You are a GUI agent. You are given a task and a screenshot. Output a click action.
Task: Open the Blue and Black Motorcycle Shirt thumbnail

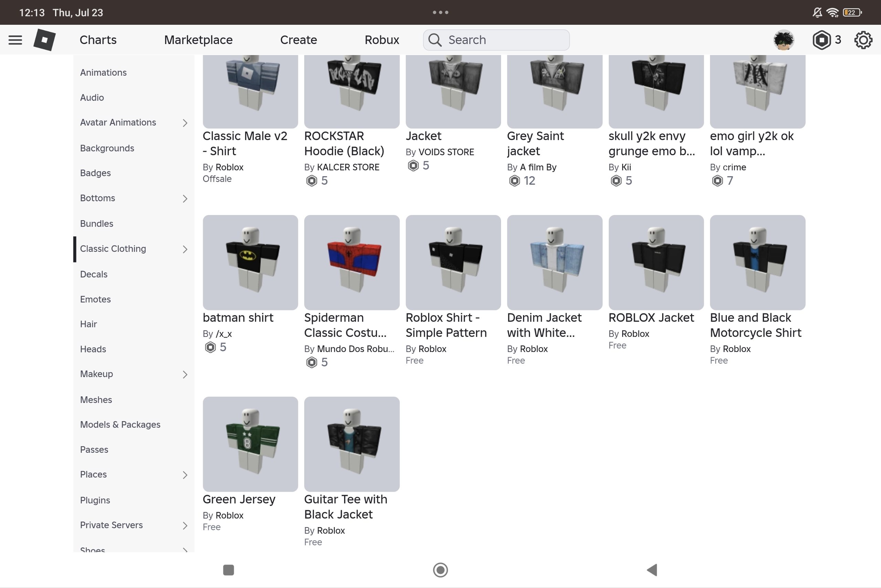pyautogui.click(x=757, y=263)
